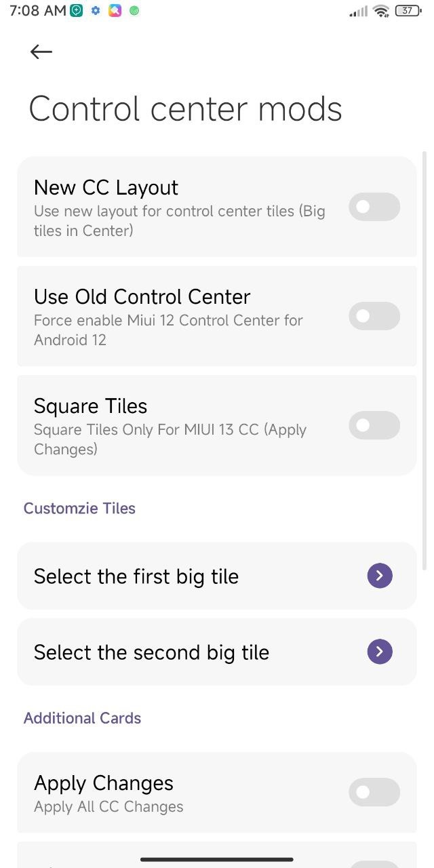Tap the green shield status icon

[77, 11]
